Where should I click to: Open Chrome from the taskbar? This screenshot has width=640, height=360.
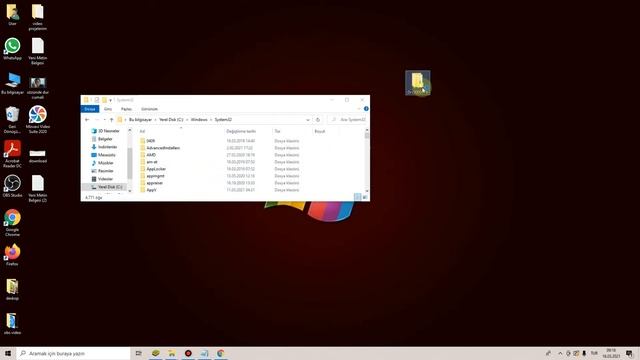(x=220, y=353)
